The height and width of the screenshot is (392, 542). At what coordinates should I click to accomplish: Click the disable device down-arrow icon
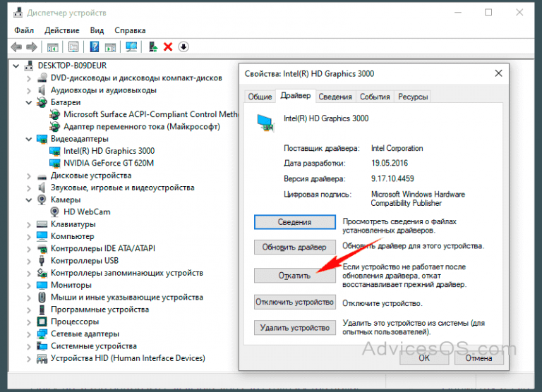tap(183, 47)
